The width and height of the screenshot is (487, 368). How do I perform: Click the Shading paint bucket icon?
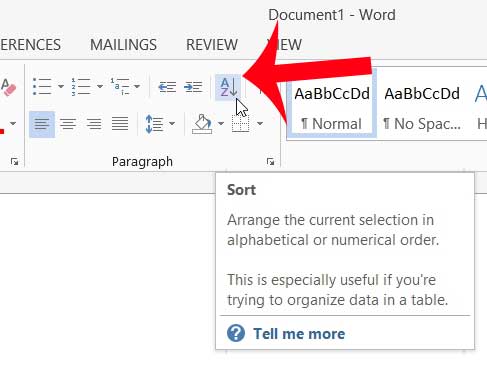pyautogui.click(x=202, y=124)
